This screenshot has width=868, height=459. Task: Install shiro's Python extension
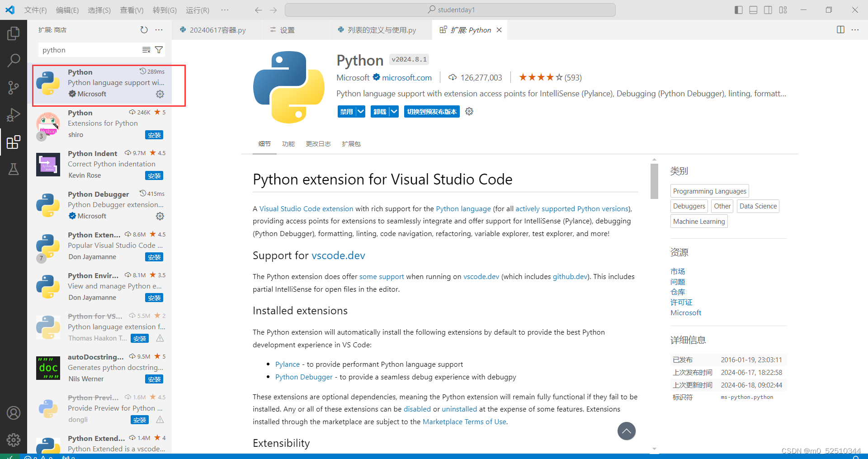[x=154, y=135]
